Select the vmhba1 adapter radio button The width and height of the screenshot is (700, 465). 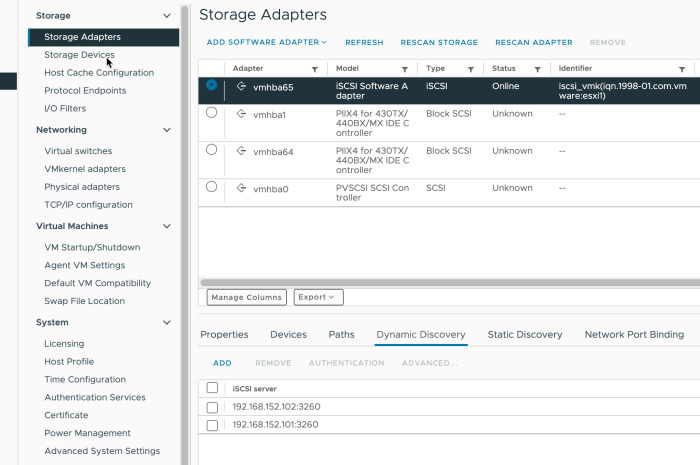pos(211,113)
